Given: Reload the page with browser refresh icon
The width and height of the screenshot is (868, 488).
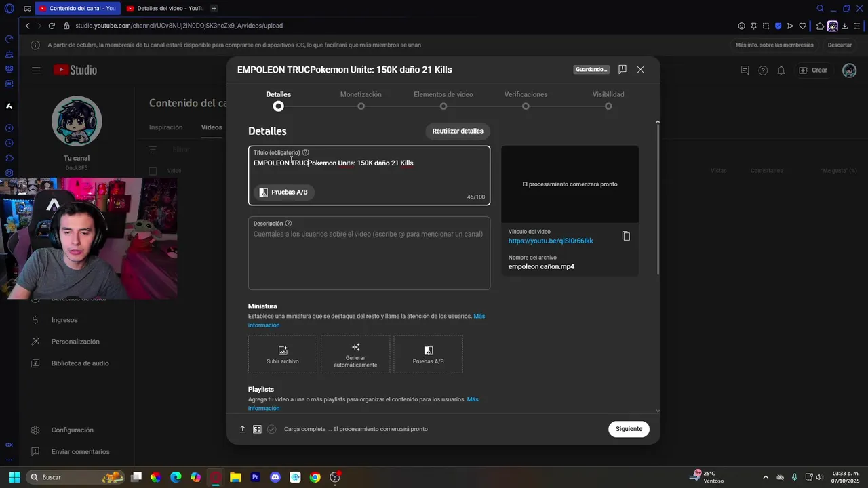Looking at the screenshot, I should 52,26.
